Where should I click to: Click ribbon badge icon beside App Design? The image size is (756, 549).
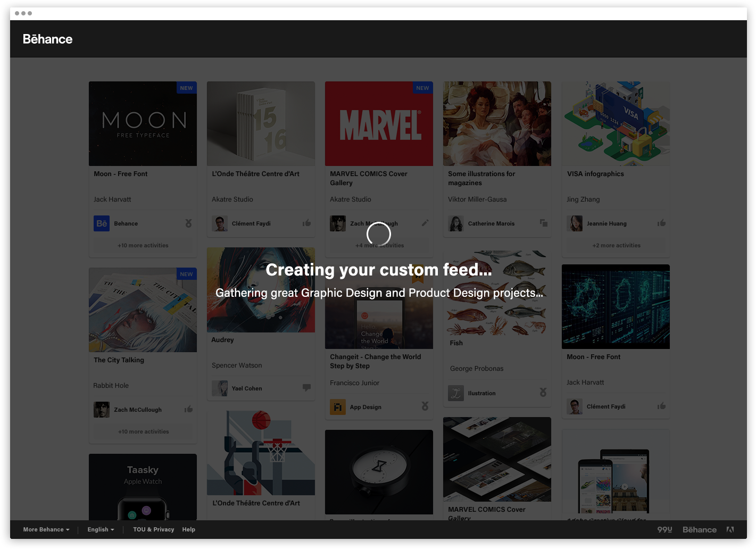click(425, 406)
